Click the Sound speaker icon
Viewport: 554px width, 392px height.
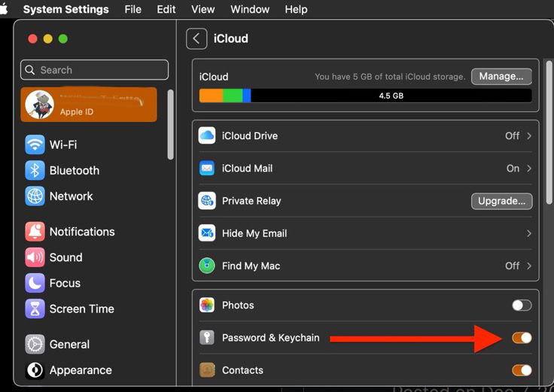(35, 257)
